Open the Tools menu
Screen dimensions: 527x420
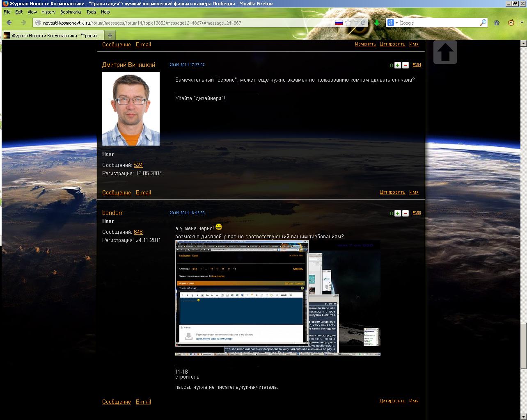click(91, 12)
